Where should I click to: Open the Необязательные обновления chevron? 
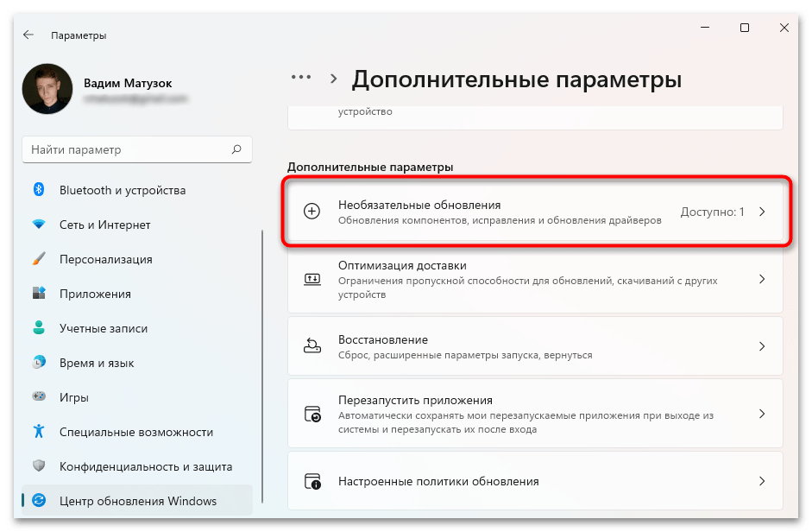pyautogui.click(x=761, y=212)
